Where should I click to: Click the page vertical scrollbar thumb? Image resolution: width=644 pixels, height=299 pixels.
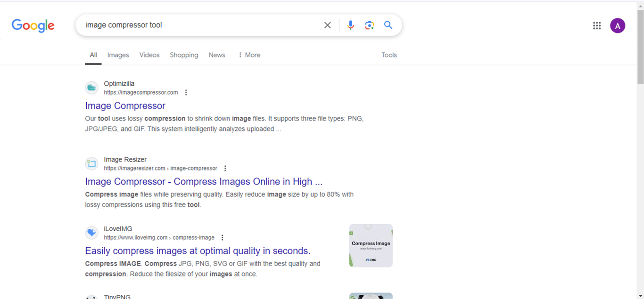pos(640,46)
